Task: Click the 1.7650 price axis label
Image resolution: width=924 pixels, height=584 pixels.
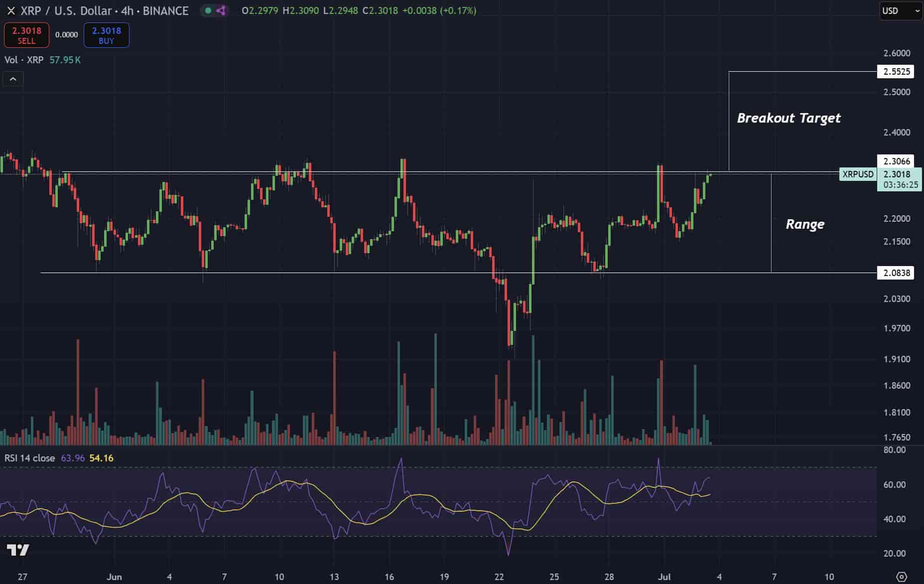Action: [x=897, y=438]
